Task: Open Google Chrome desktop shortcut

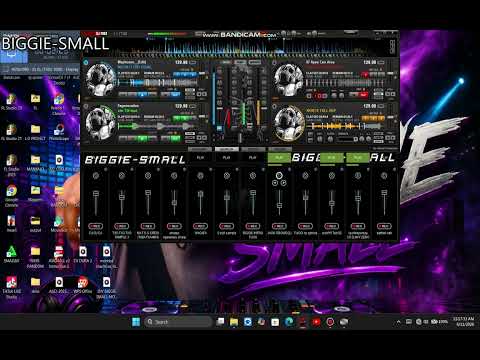Action: coord(12,196)
